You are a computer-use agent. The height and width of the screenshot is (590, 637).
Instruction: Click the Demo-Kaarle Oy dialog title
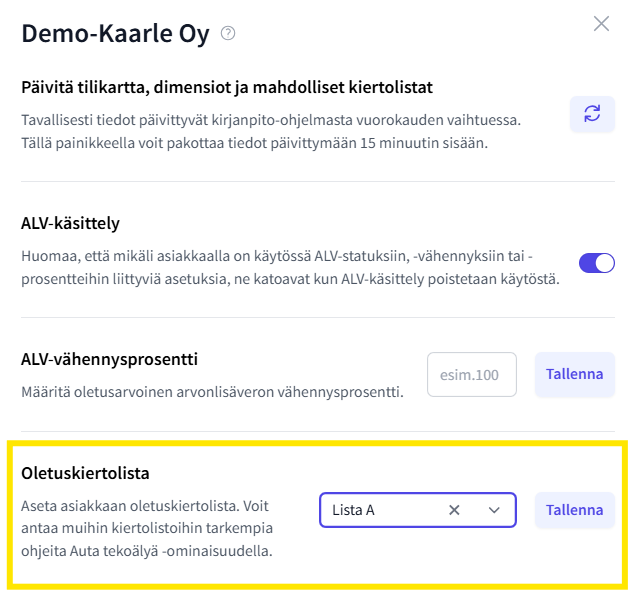pos(115,34)
